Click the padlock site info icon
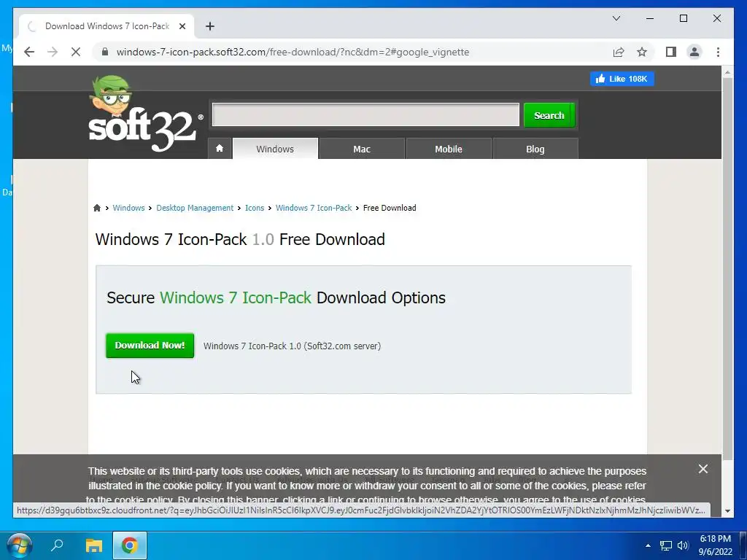This screenshot has height=560, width=747. click(x=105, y=52)
